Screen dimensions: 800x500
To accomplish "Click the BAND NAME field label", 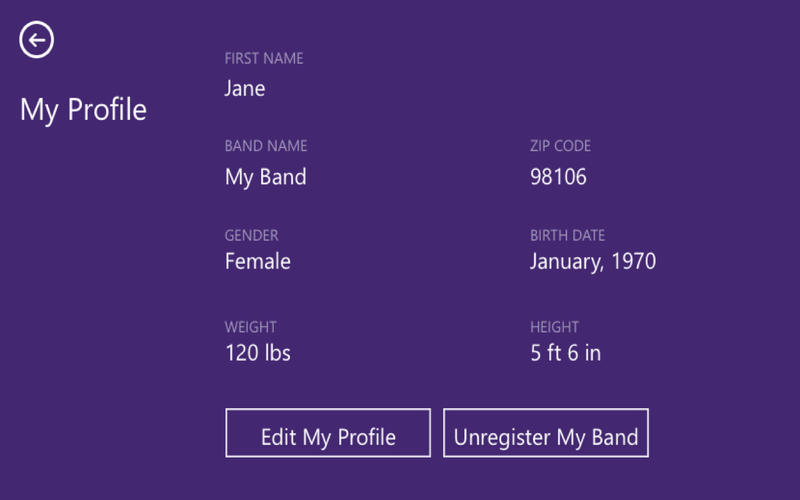I will pyautogui.click(x=266, y=146).
